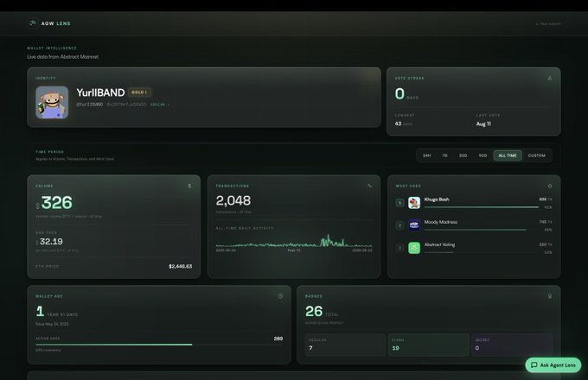The image size is (588, 380).
Task: Click the rank 1 number badge
Action: coord(399,203)
